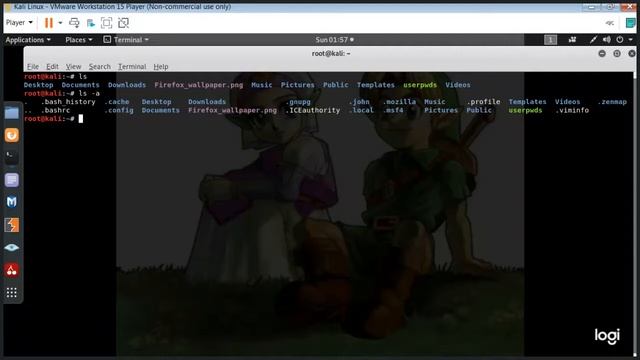The image size is (640, 360).
Task: Click .msf4 entry in ls -a output
Action: pyautogui.click(x=393, y=110)
